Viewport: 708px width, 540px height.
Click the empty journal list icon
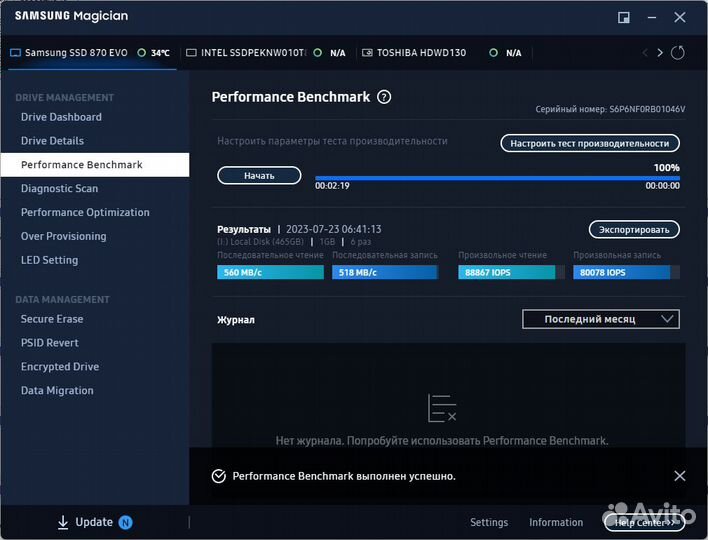click(x=442, y=408)
